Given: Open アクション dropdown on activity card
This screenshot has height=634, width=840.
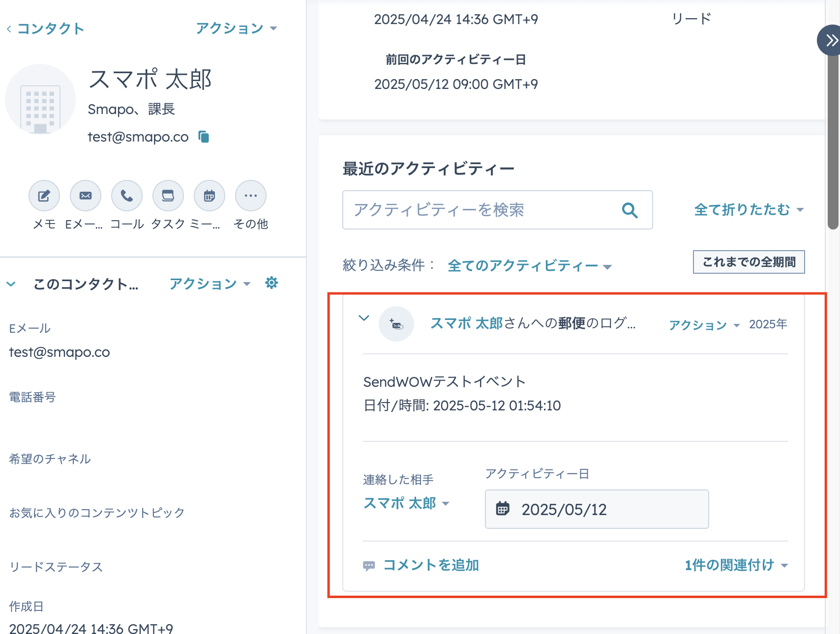Looking at the screenshot, I should pos(704,325).
